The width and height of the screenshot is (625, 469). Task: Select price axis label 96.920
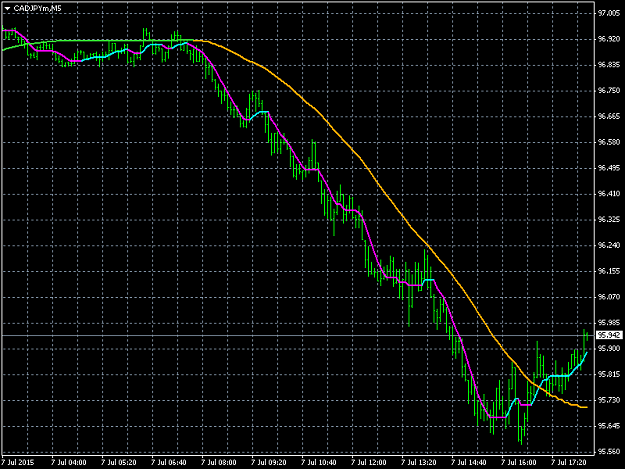click(x=609, y=39)
